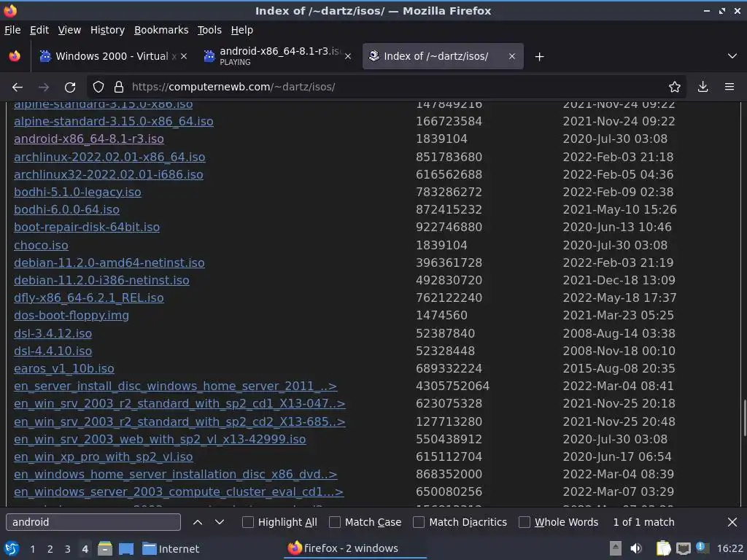Open the choco.iso link
This screenshot has height=560, width=747.
[x=41, y=245]
